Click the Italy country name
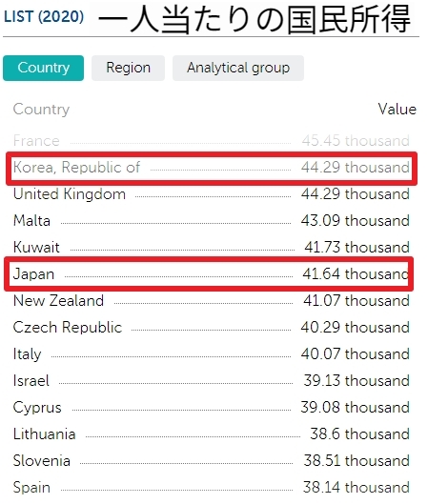The height and width of the screenshot is (504, 428). click(27, 354)
